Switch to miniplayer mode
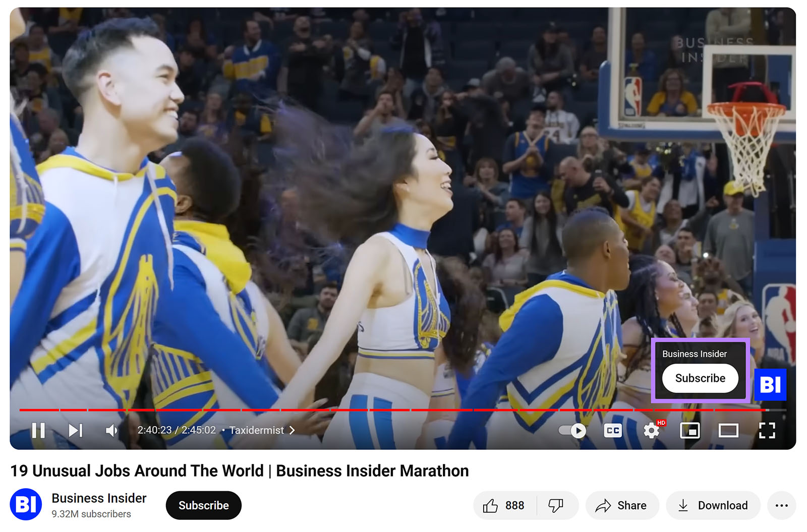The height and width of the screenshot is (532, 807). [690, 430]
